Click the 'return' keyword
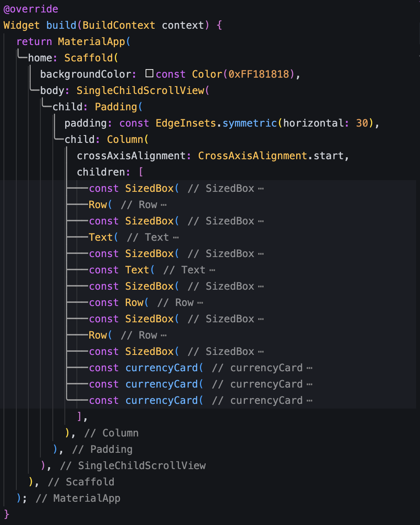420x525 pixels. [x=34, y=42]
